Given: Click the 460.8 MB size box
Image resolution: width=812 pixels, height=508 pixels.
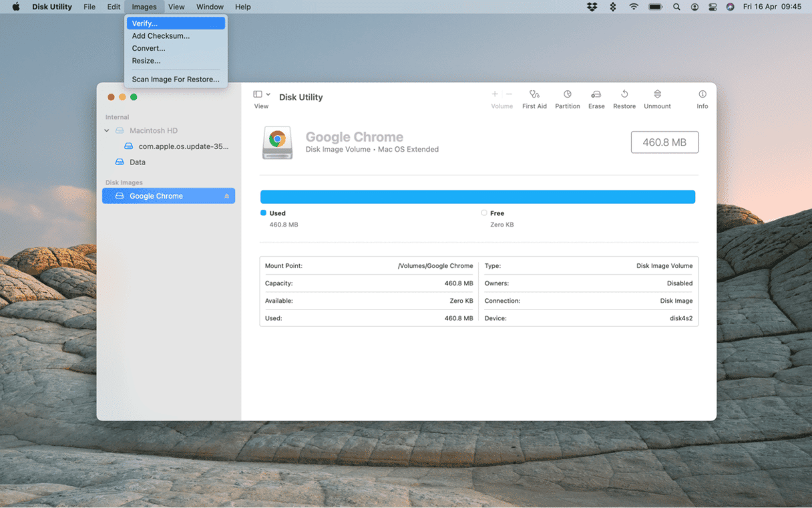Looking at the screenshot, I should 664,142.
